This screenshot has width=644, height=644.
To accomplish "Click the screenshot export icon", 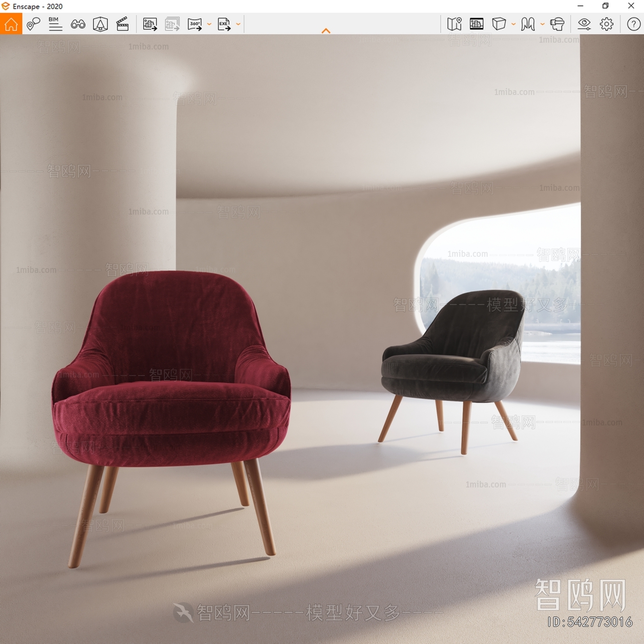I will point(150,24).
